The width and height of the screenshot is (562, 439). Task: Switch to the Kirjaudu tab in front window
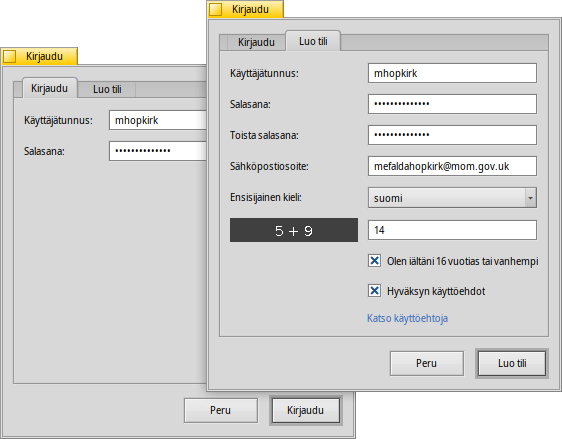click(x=256, y=42)
